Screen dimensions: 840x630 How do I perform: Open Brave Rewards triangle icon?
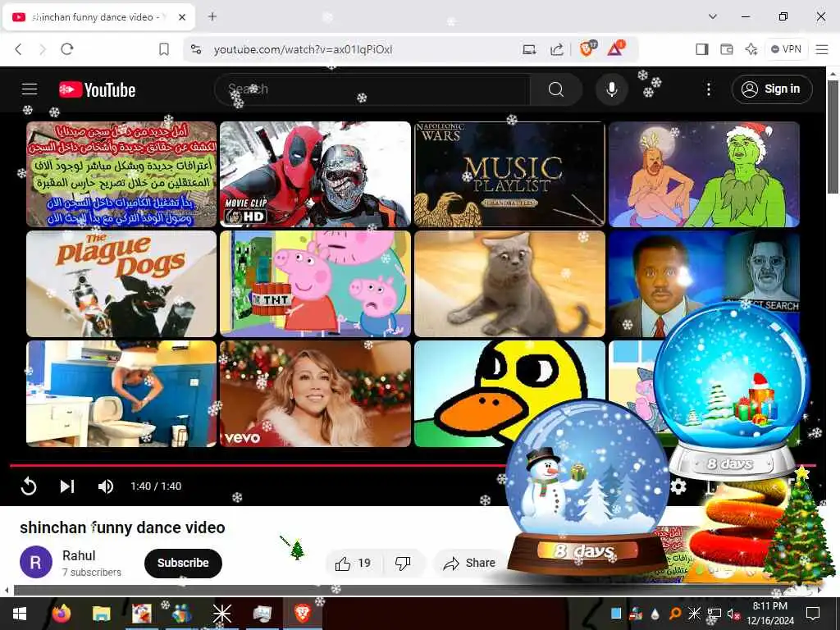tap(615, 49)
